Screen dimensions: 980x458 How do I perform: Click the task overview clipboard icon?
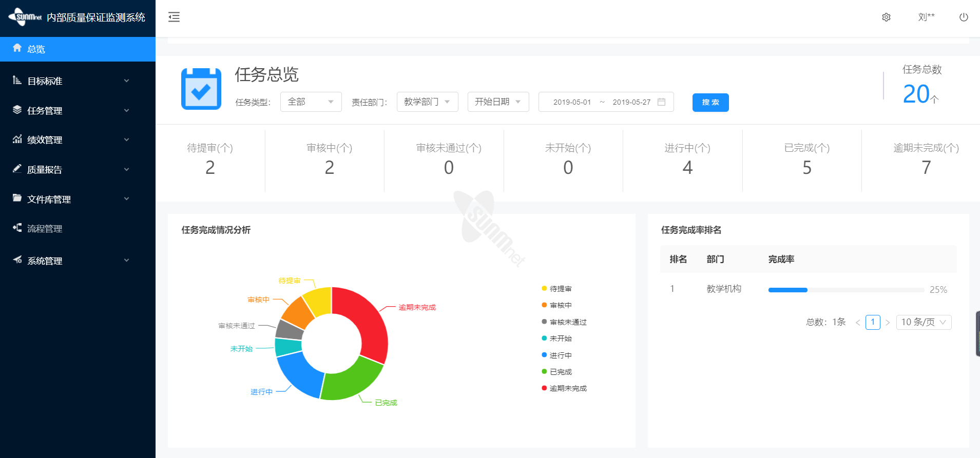pos(201,89)
